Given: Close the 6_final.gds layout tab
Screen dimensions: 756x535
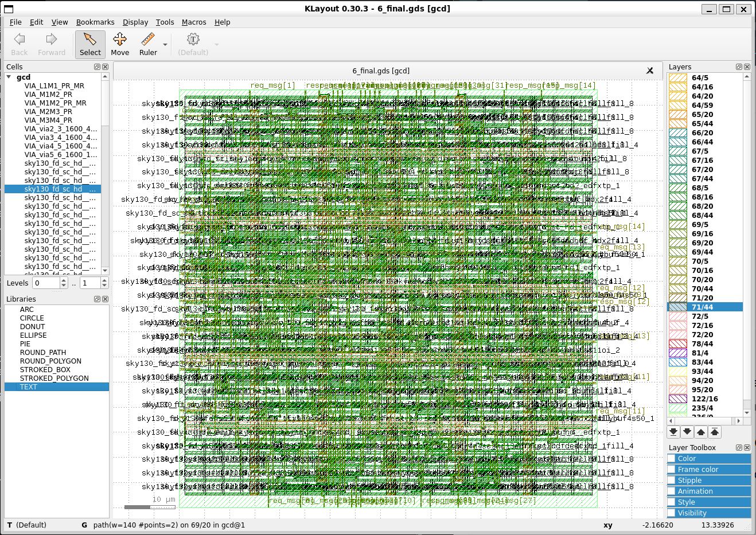Looking at the screenshot, I should coord(650,71).
